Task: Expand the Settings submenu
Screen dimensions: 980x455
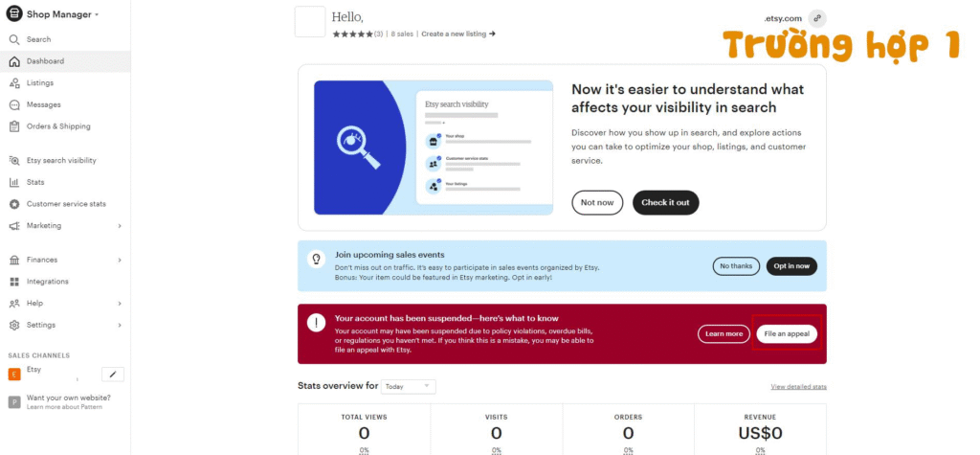Action: pos(120,325)
